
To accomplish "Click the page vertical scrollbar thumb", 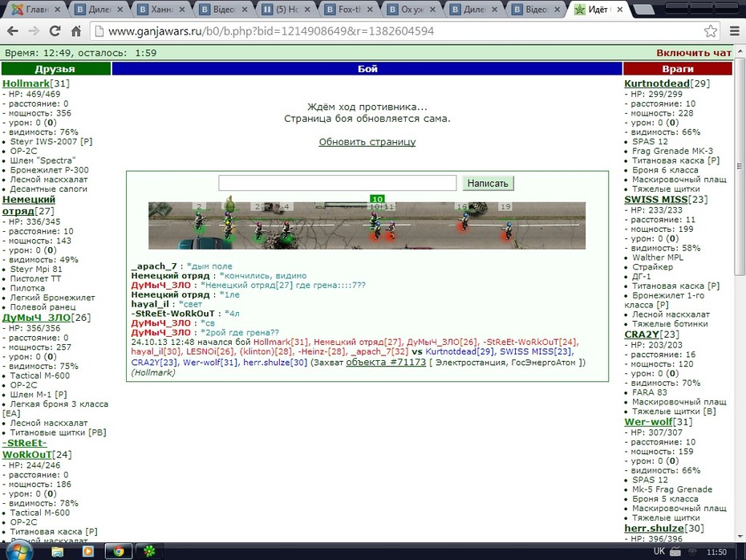I will click(x=739, y=165).
